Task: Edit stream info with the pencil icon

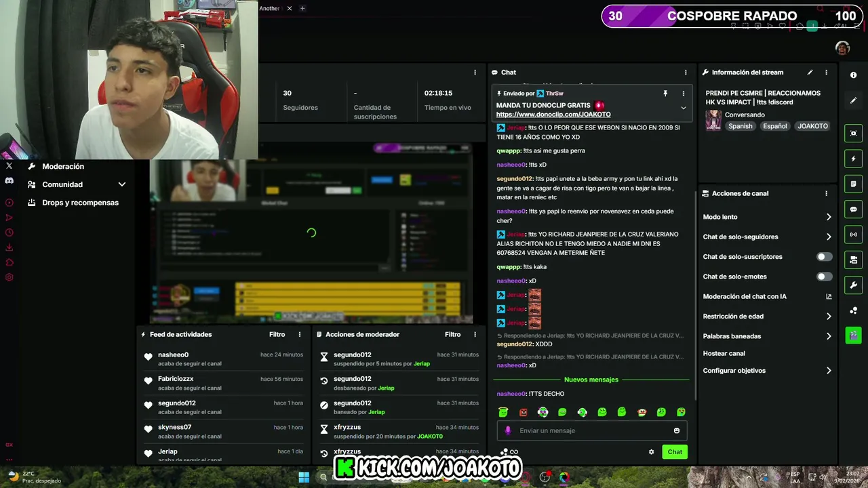Action: pyautogui.click(x=810, y=73)
